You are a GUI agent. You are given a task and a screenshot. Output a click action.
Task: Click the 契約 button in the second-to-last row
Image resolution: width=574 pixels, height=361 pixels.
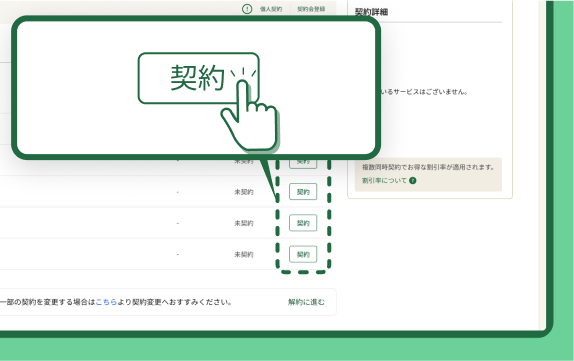[x=303, y=223]
